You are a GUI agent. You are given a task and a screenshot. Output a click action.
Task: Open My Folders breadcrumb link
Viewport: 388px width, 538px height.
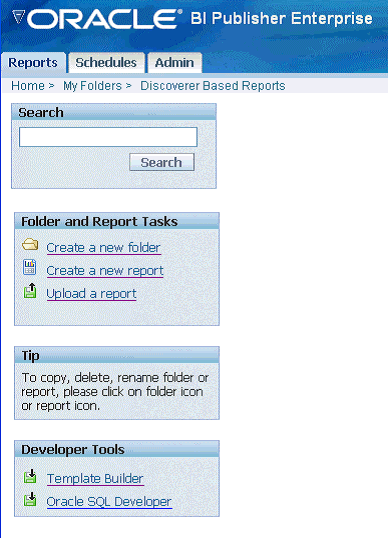pos(92,86)
